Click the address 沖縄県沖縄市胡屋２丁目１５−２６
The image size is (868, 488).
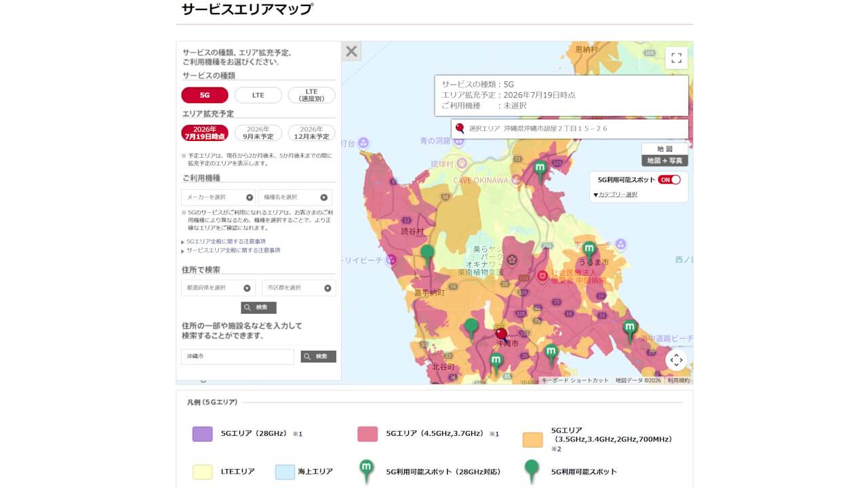click(x=555, y=129)
